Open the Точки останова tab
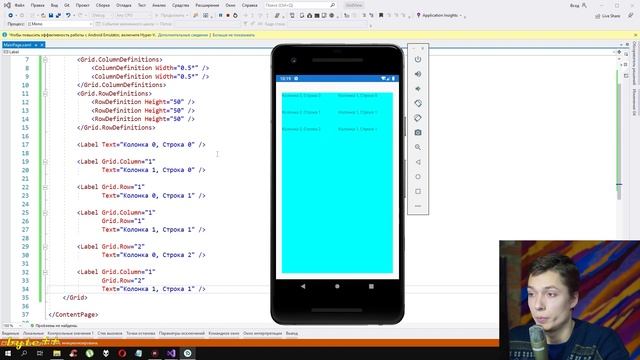The image size is (640, 360). coord(141,333)
